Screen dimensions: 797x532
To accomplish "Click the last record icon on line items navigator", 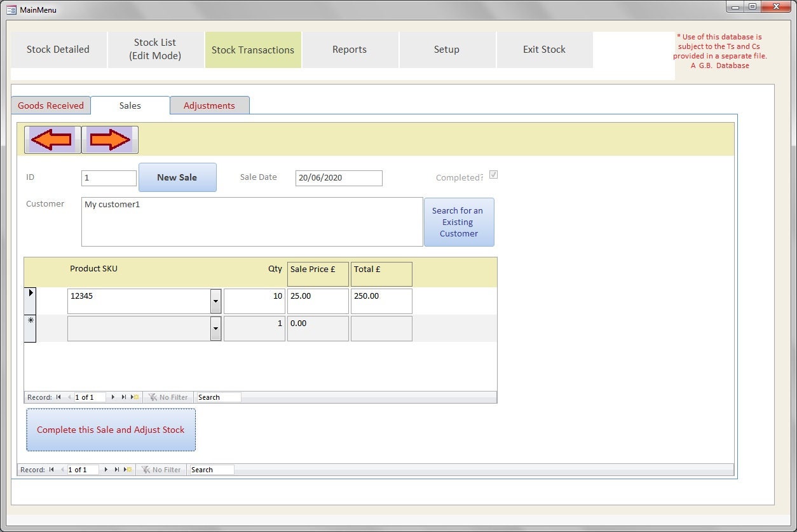I will coord(124,397).
